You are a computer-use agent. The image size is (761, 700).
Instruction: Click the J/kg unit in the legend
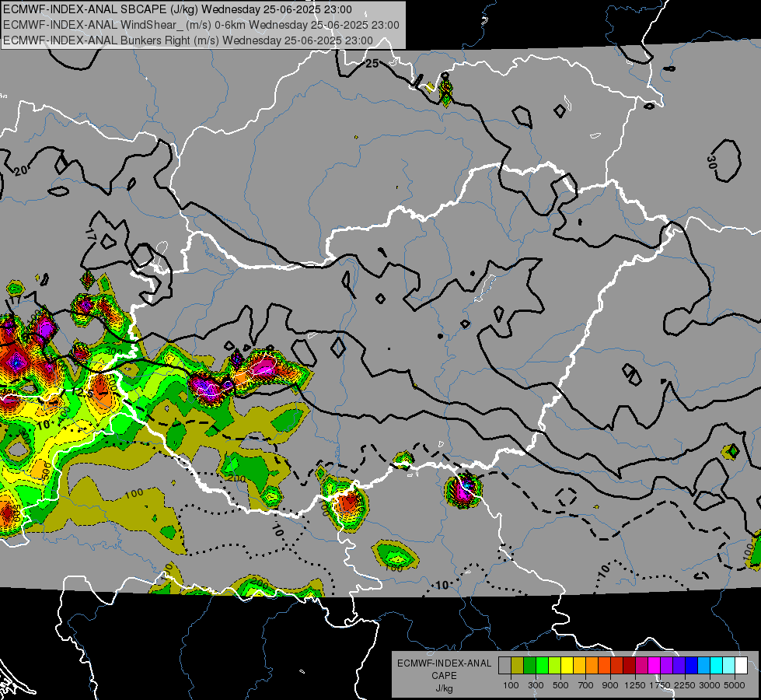coord(444,688)
